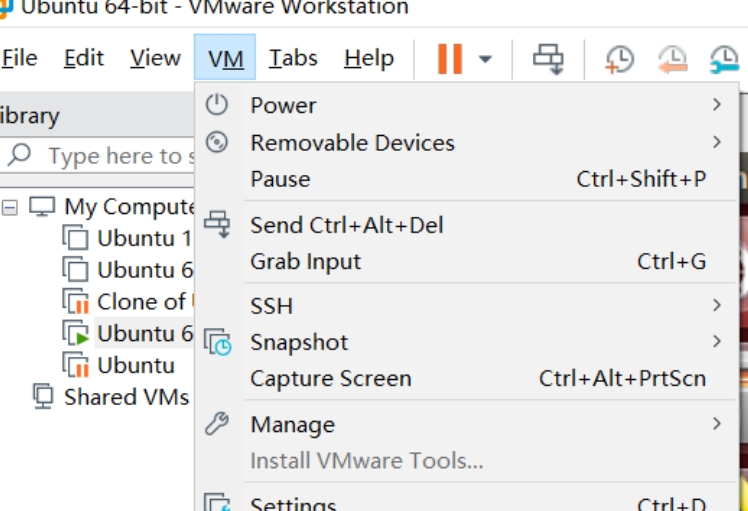This screenshot has height=511, width=748.
Task: Take a snapshot using the toolbar clock icon
Action: click(x=620, y=59)
